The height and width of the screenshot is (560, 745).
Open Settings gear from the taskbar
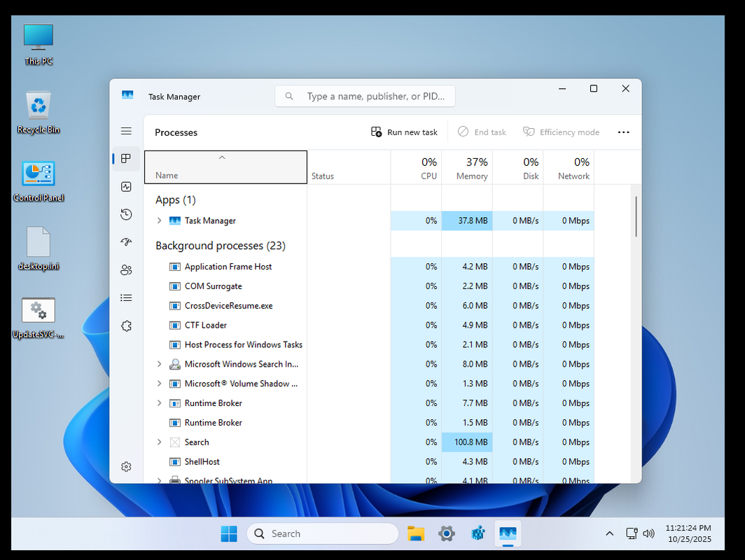point(447,533)
